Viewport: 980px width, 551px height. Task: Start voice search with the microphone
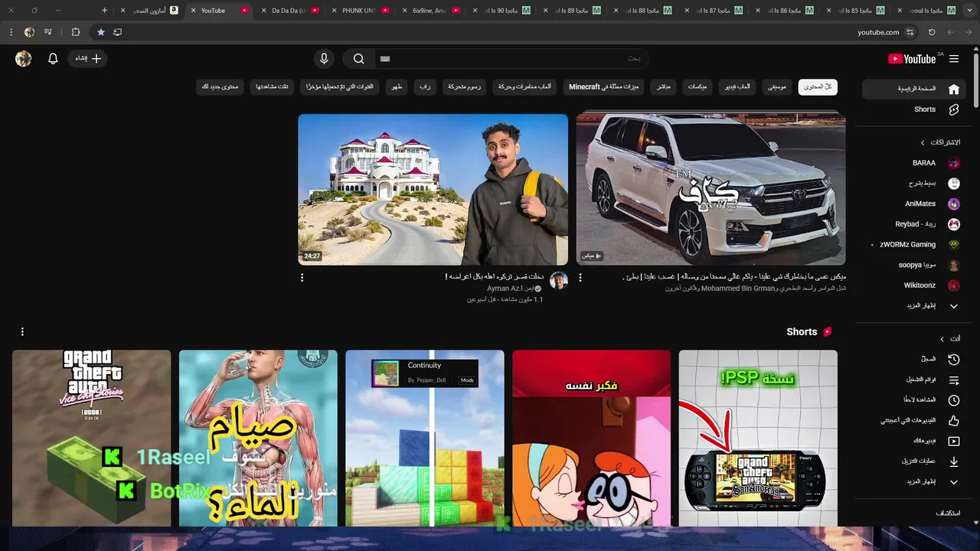pos(324,59)
